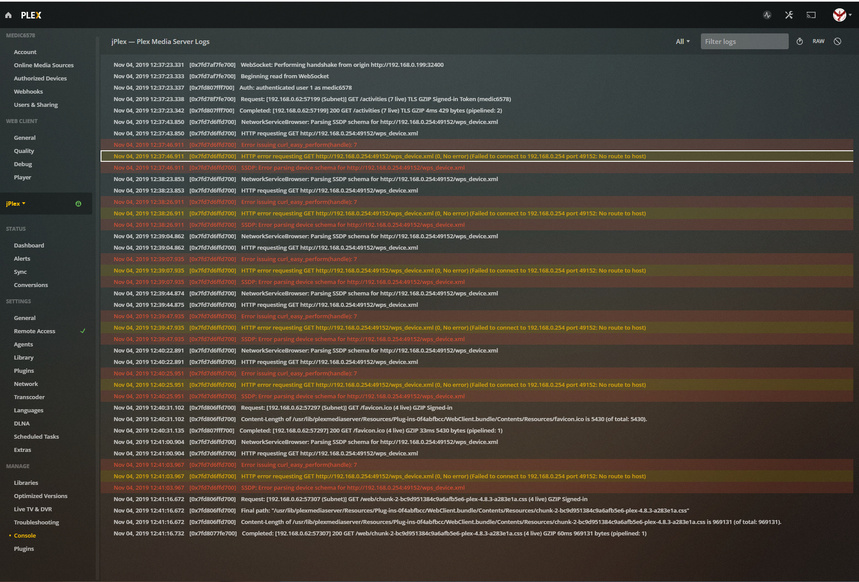Click the green jPlex server status icon
859x582 pixels.
[x=78, y=204]
